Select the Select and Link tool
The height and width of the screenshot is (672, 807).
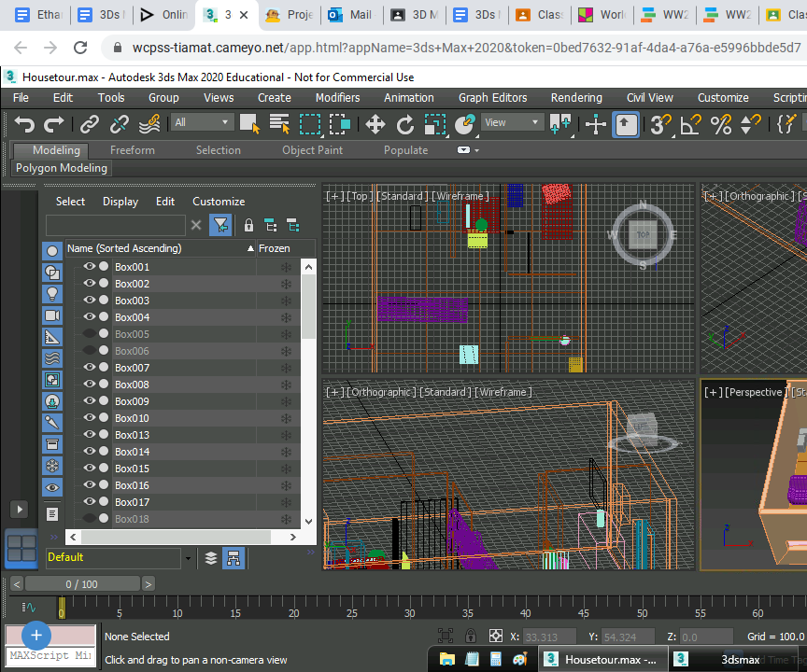coord(90,123)
